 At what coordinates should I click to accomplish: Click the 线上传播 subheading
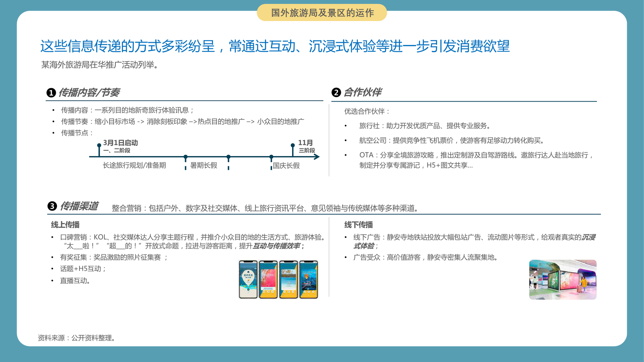point(65,225)
